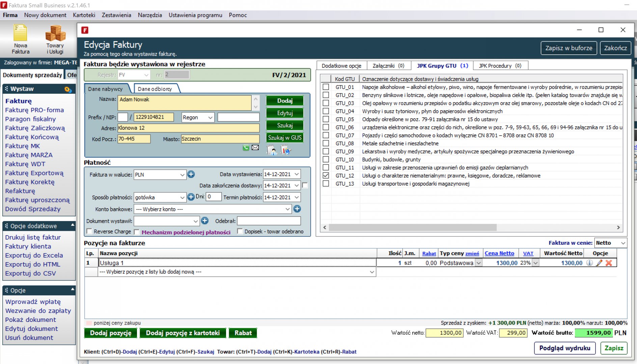Enable the Reverse Charge checkbox
The height and width of the screenshot is (364, 637).
[x=89, y=232]
